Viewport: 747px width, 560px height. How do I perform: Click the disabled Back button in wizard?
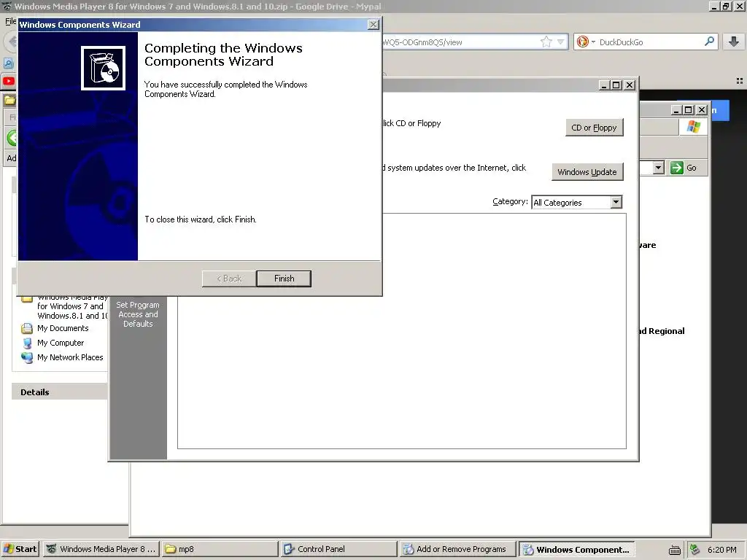(x=229, y=279)
